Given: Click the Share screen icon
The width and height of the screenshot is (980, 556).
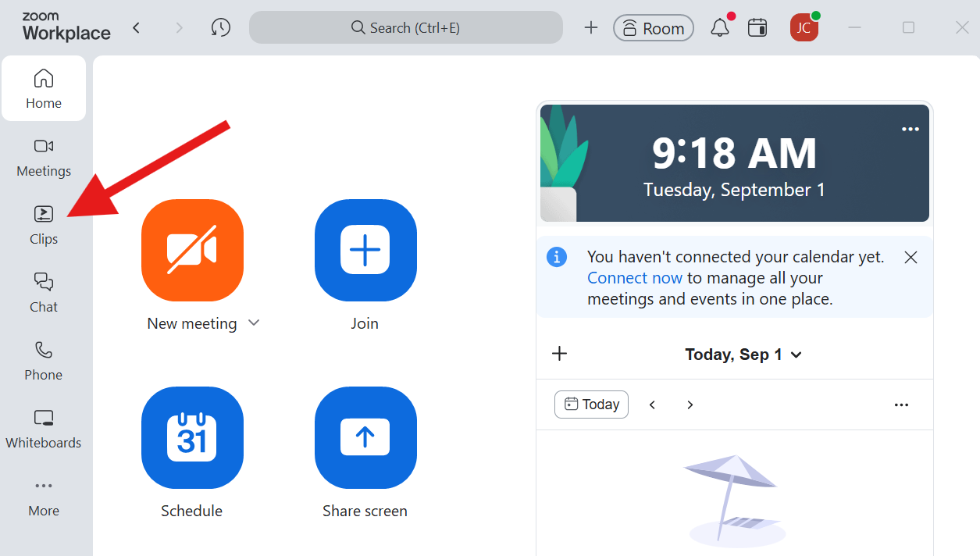Looking at the screenshot, I should [365, 437].
